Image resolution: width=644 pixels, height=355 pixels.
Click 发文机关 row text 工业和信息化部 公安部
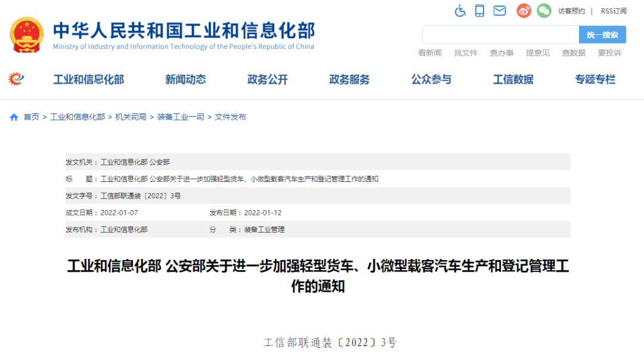pyautogui.click(x=135, y=162)
